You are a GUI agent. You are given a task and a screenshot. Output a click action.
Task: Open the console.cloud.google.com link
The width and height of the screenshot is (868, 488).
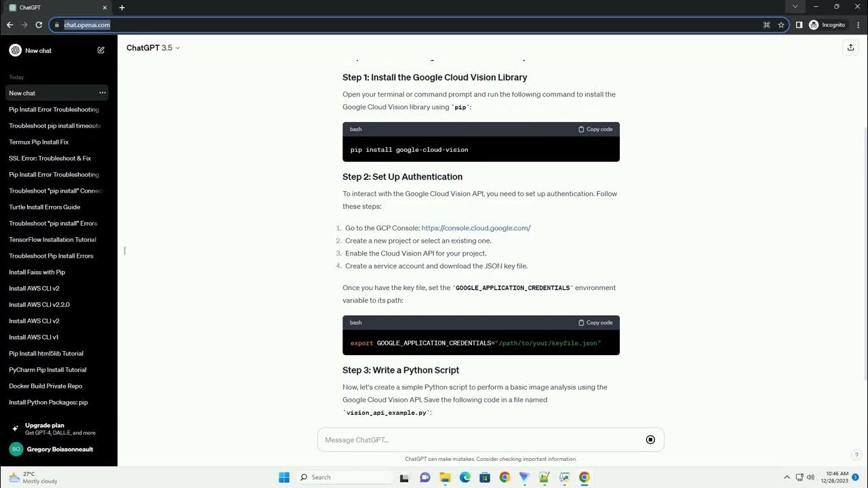(x=476, y=228)
